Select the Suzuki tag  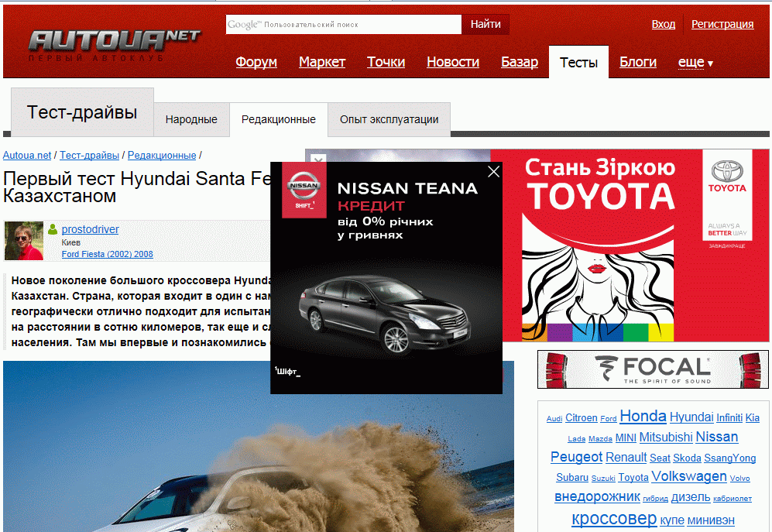[603, 479]
